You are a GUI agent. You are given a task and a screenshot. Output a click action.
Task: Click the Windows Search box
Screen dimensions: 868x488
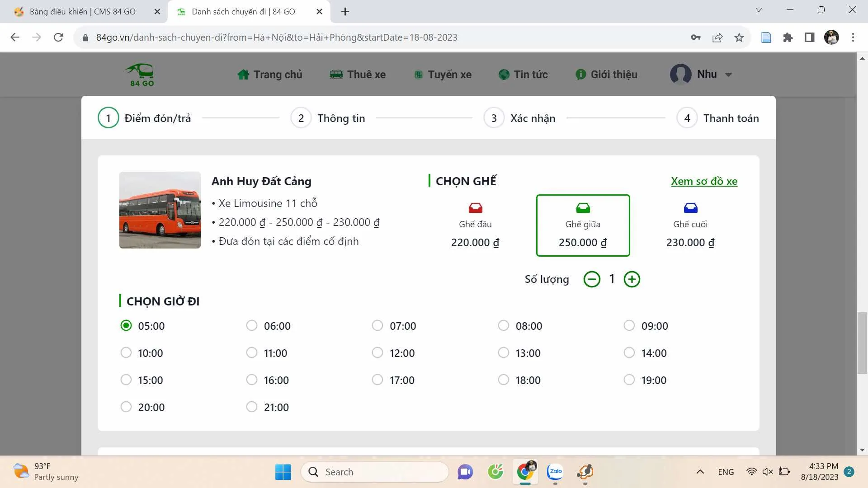tap(375, 471)
